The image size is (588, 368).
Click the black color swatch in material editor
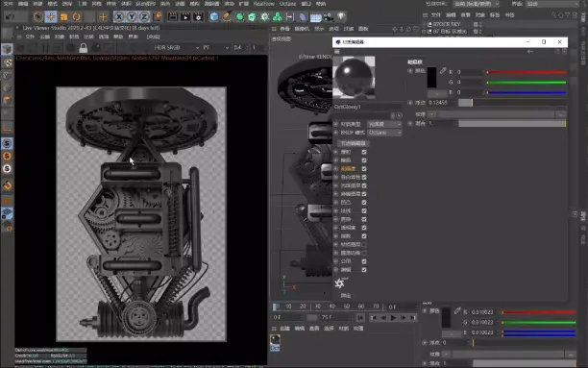pos(431,78)
